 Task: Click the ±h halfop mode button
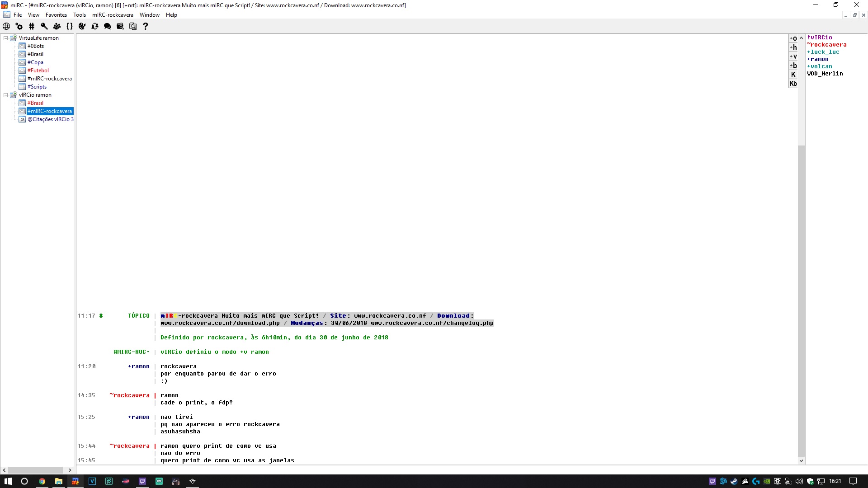[793, 47]
